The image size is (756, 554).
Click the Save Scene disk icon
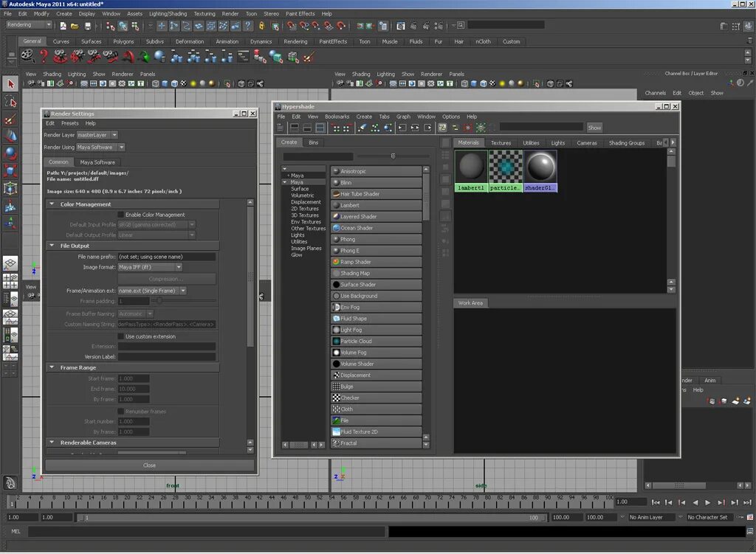87,26
